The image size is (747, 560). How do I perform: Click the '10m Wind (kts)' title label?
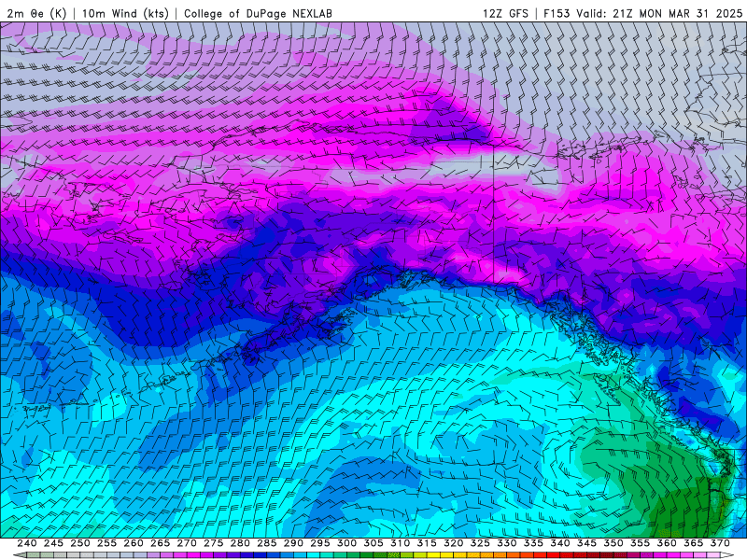click(x=125, y=13)
